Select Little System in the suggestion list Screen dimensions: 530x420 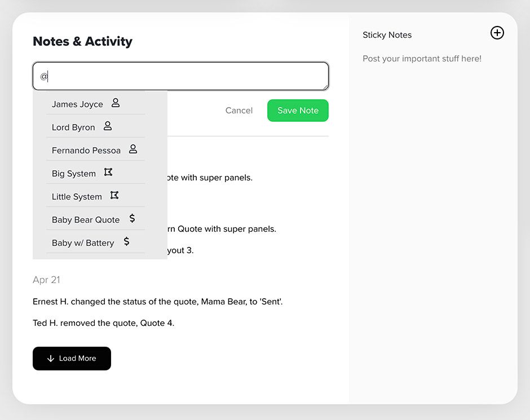point(96,195)
